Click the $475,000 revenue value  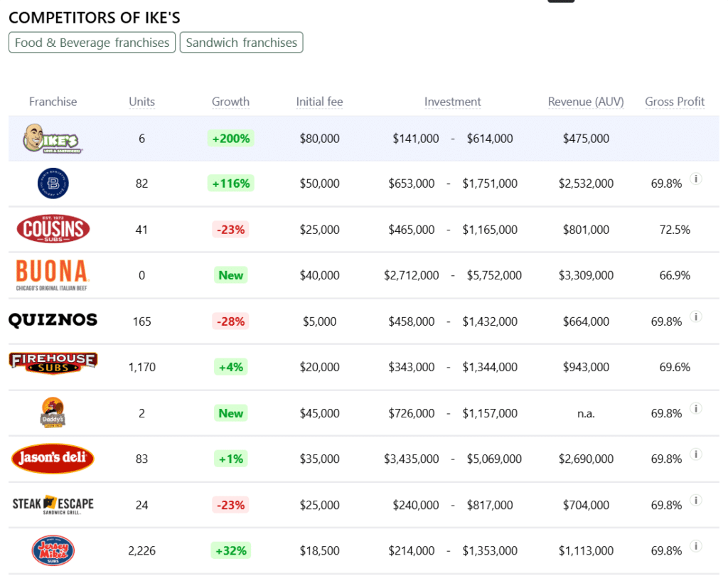coord(586,139)
